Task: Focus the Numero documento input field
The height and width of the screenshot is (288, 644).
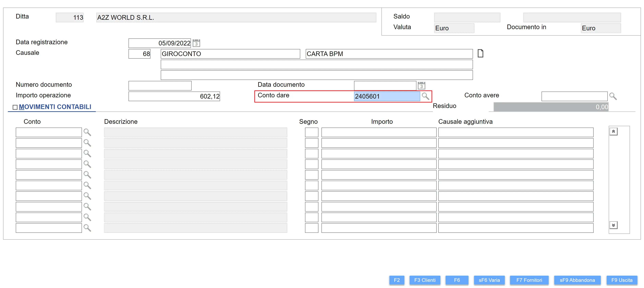Action: 160,86
